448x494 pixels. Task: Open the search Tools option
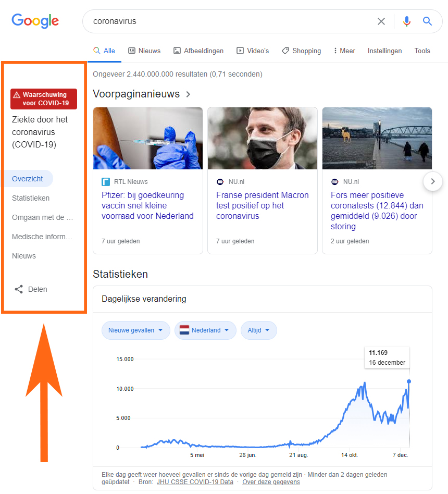422,51
